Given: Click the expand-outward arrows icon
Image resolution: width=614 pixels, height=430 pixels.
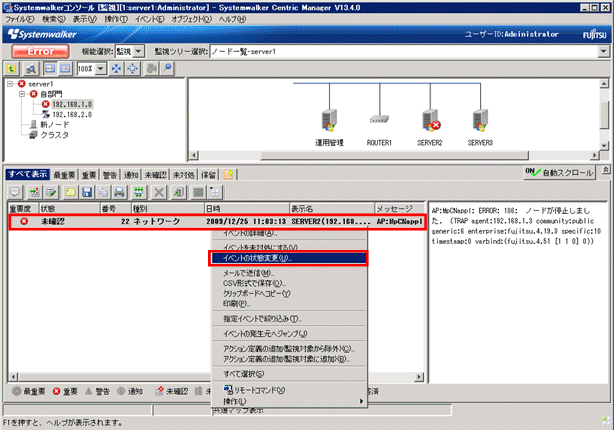Looking at the screenshot, I should coord(133,69).
